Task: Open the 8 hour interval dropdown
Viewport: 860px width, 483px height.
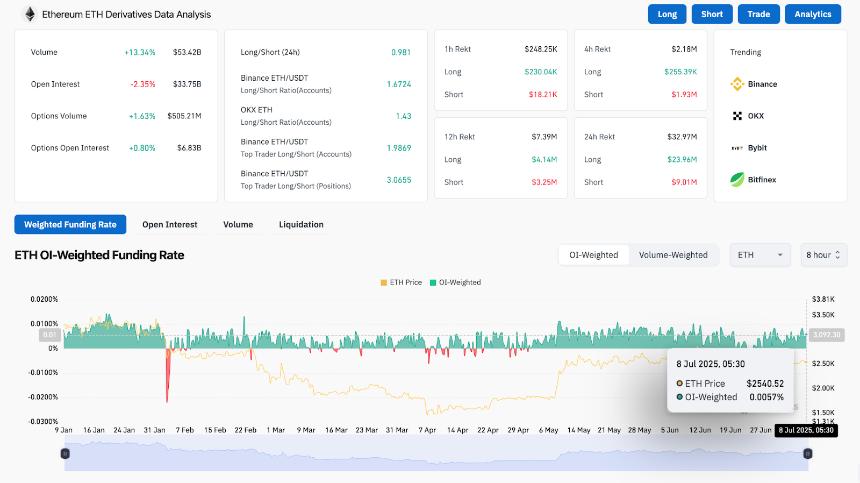Action: click(x=823, y=255)
